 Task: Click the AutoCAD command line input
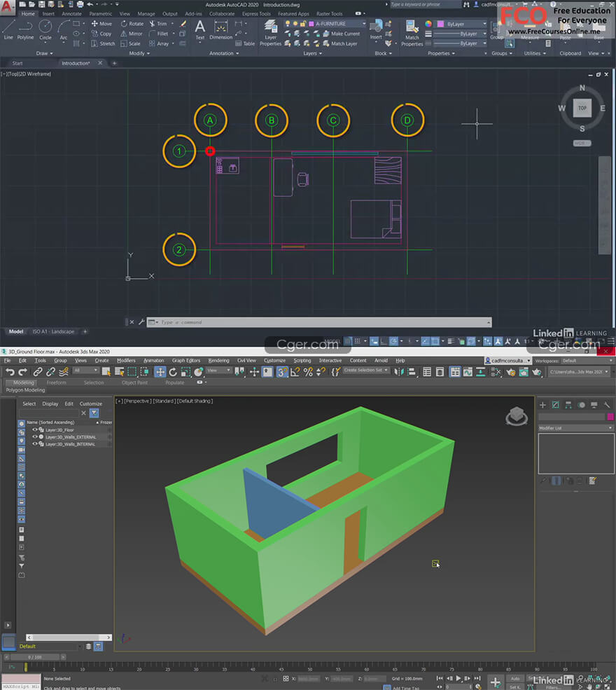(x=319, y=322)
